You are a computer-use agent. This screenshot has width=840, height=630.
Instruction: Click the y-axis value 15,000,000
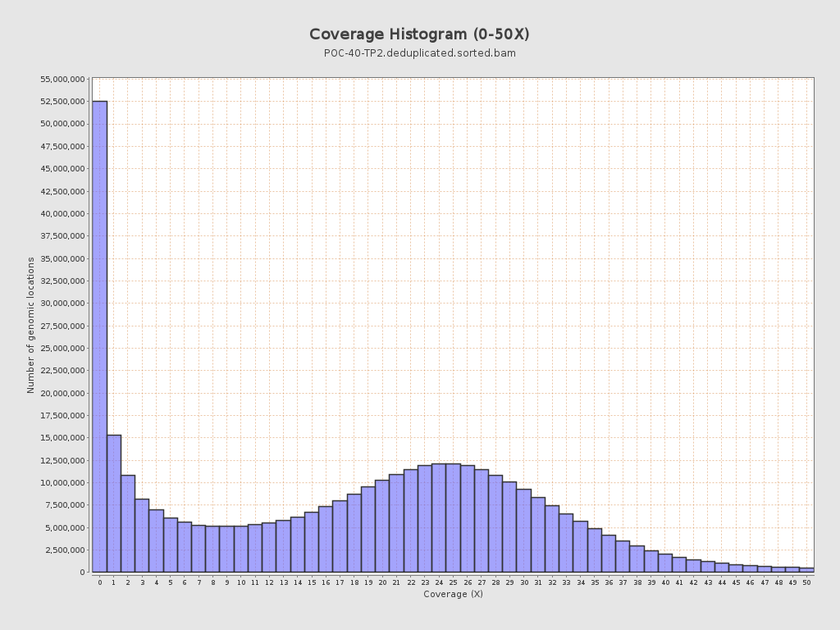62,438
